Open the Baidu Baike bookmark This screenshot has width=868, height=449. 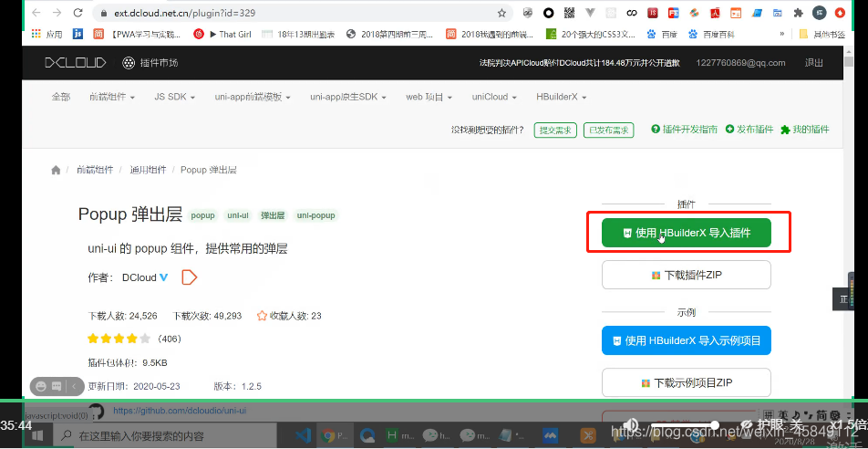711,35
